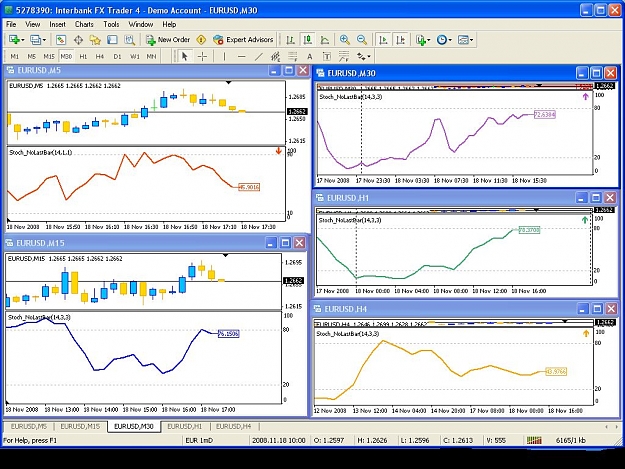Open the Data Window crosshair icon
The width and height of the screenshot is (625, 469).
(x=78, y=39)
